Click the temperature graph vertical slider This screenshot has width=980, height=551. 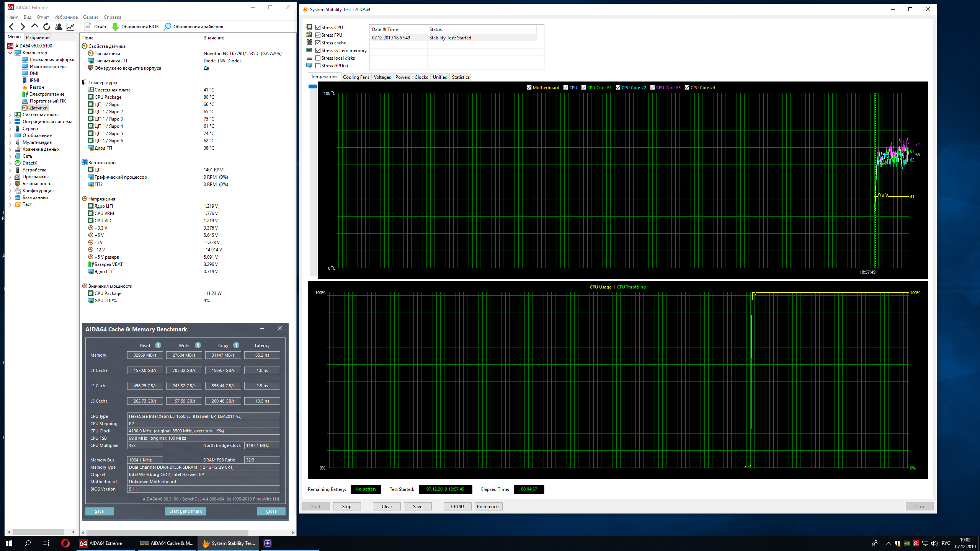(313, 86)
